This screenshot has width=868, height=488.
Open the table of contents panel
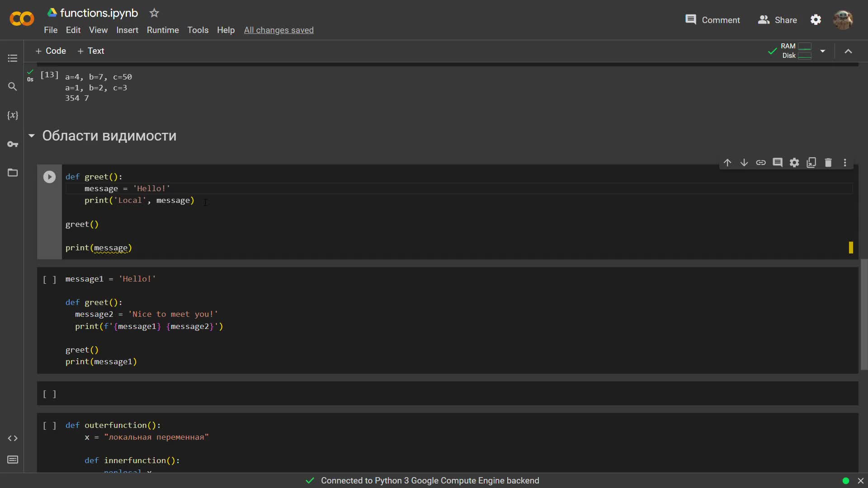click(13, 58)
